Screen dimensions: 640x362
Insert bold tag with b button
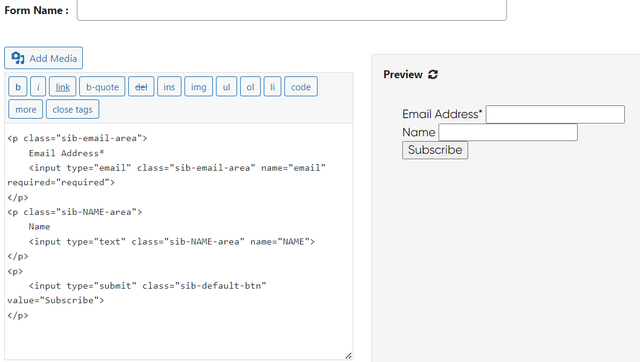pos(18,87)
